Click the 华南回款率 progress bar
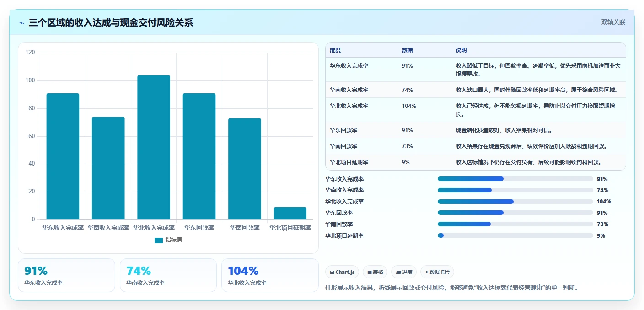 [x=515, y=224]
